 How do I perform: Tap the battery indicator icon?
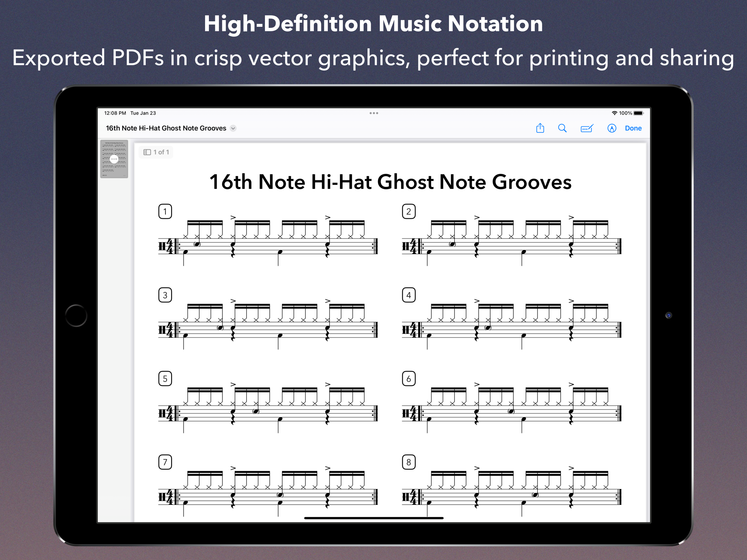(638, 113)
